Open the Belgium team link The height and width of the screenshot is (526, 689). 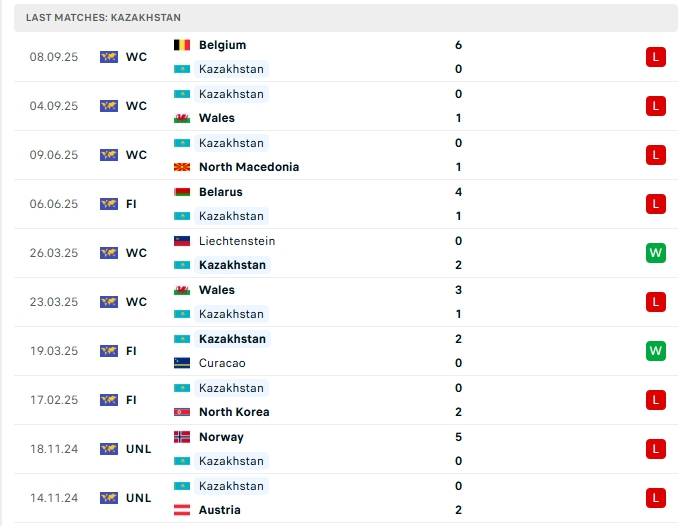tap(222, 45)
